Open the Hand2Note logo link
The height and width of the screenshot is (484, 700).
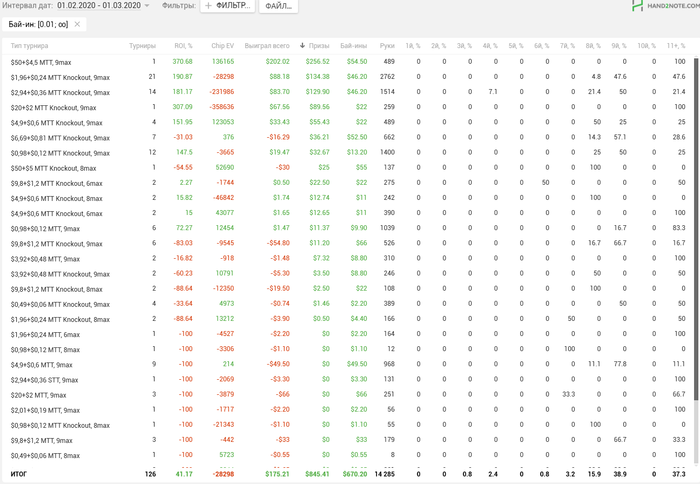665,6
